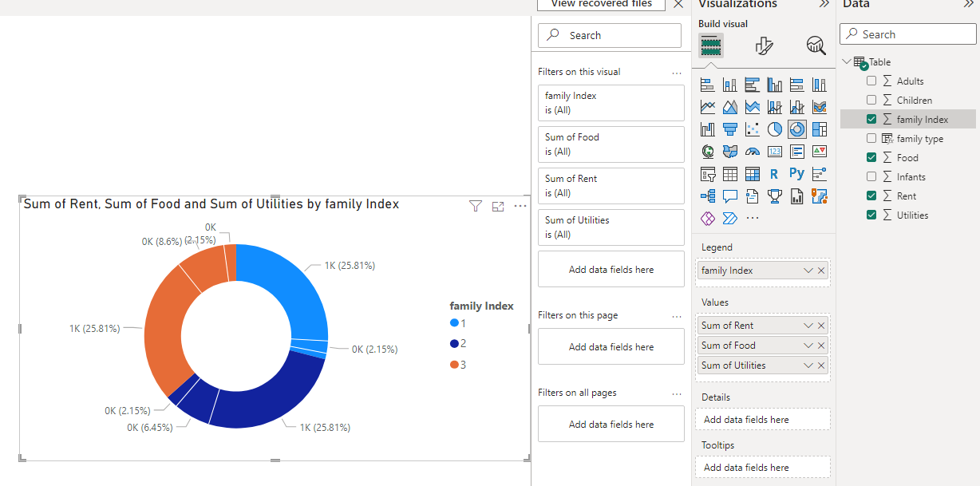
Task: Open family Index legend field dropdown
Action: pos(808,271)
